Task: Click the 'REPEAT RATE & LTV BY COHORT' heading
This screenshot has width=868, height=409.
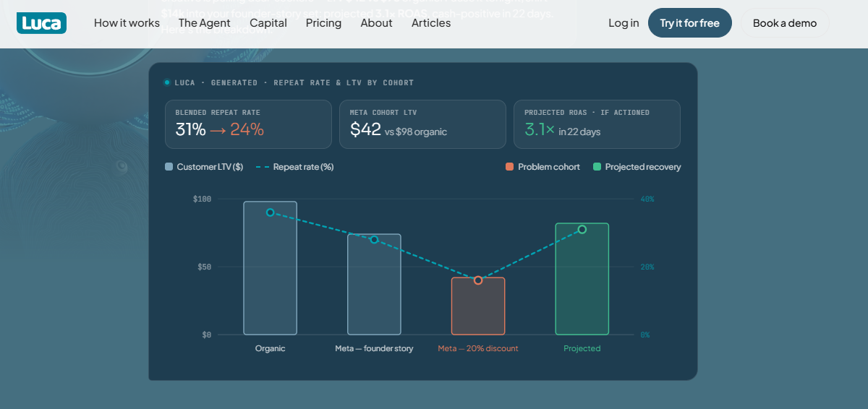Action: pos(344,82)
